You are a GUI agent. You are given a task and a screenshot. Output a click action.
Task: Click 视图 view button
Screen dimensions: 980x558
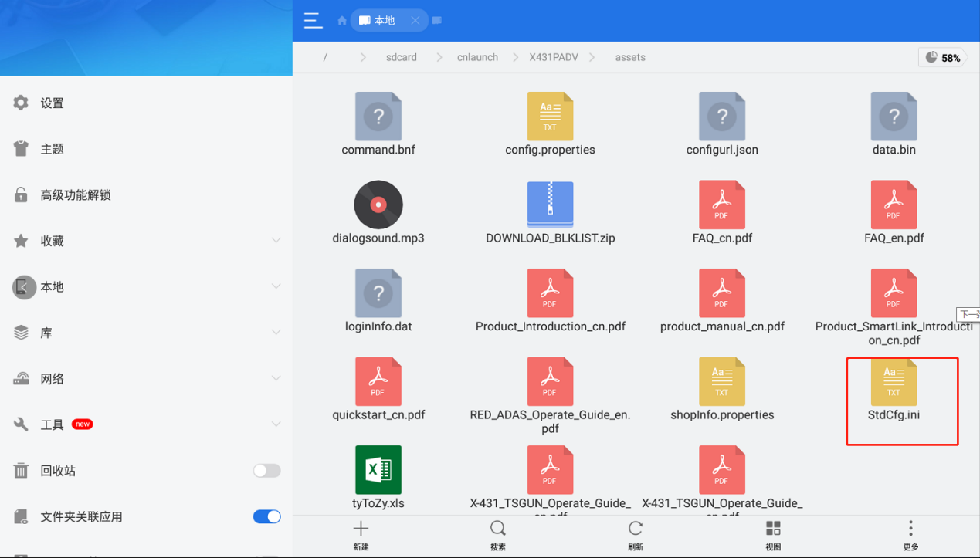(x=773, y=536)
